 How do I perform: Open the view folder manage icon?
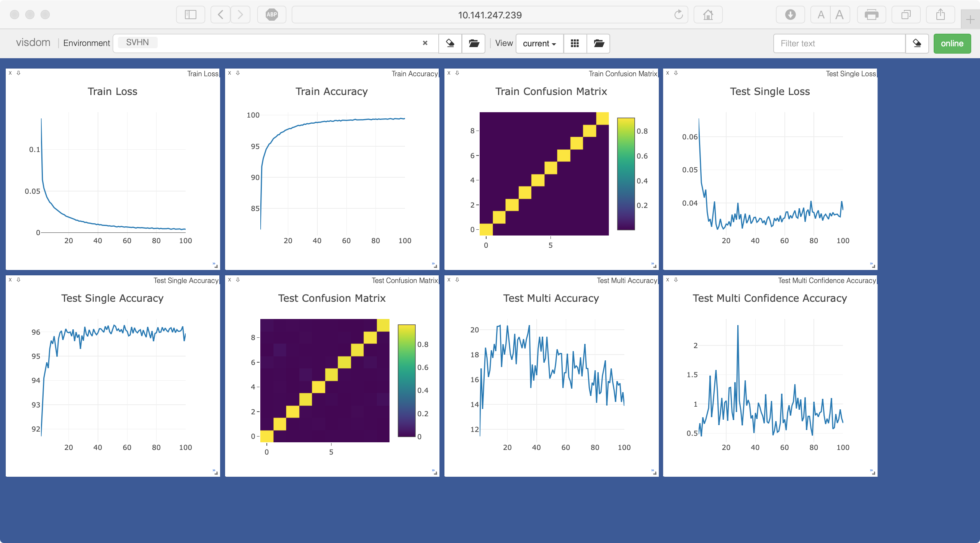click(598, 43)
